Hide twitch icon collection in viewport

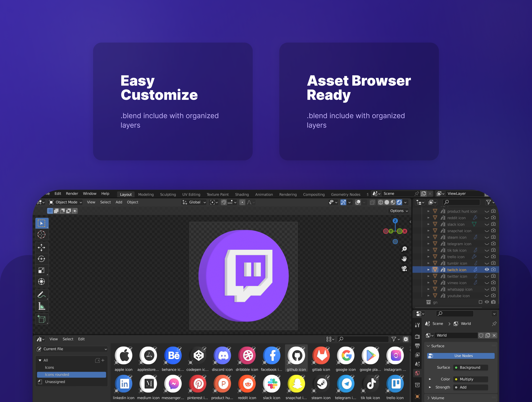pos(487,269)
